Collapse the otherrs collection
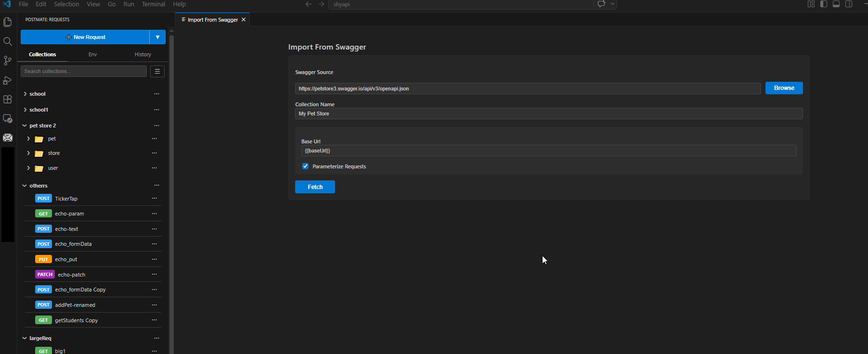The height and width of the screenshot is (354, 868). pos(25,186)
